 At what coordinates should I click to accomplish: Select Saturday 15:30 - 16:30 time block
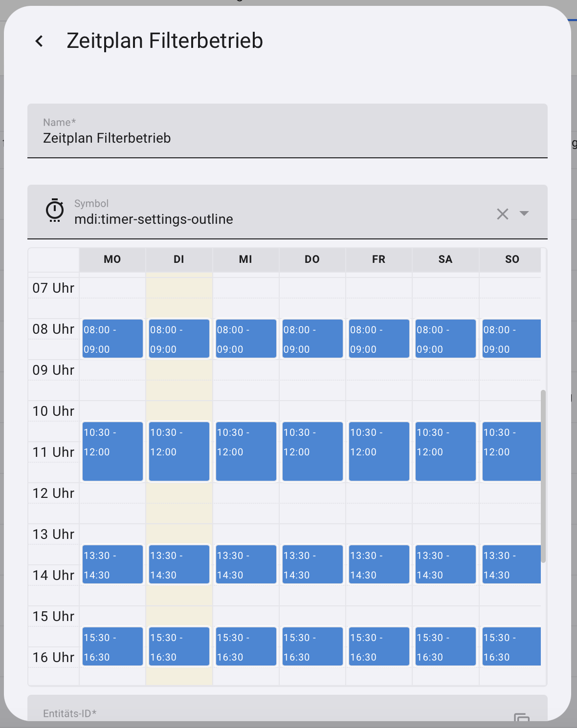click(x=445, y=646)
